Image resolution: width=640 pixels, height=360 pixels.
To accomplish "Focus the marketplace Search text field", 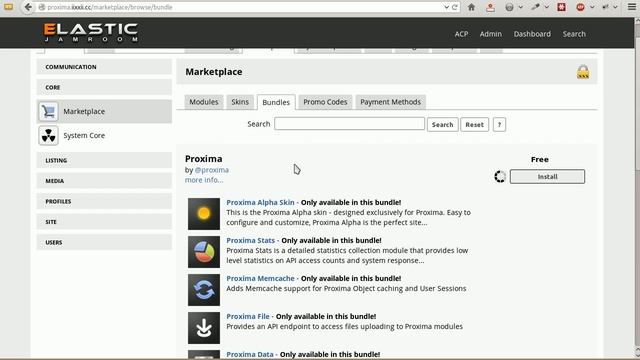I will tap(349, 124).
